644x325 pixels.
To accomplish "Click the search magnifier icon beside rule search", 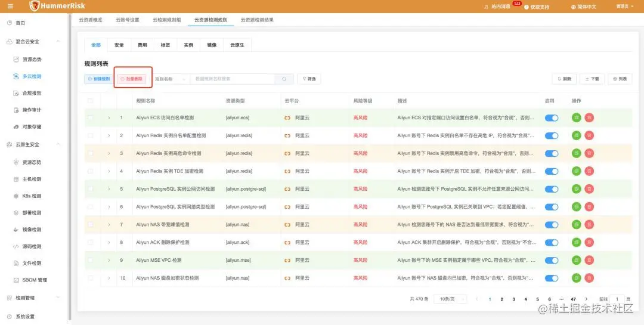I will pos(284,79).
